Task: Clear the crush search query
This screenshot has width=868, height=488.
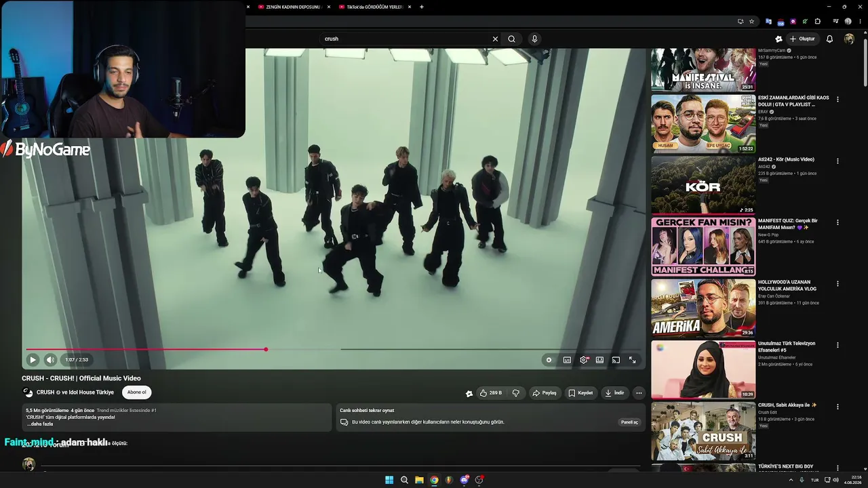Action: click(495, 39)
